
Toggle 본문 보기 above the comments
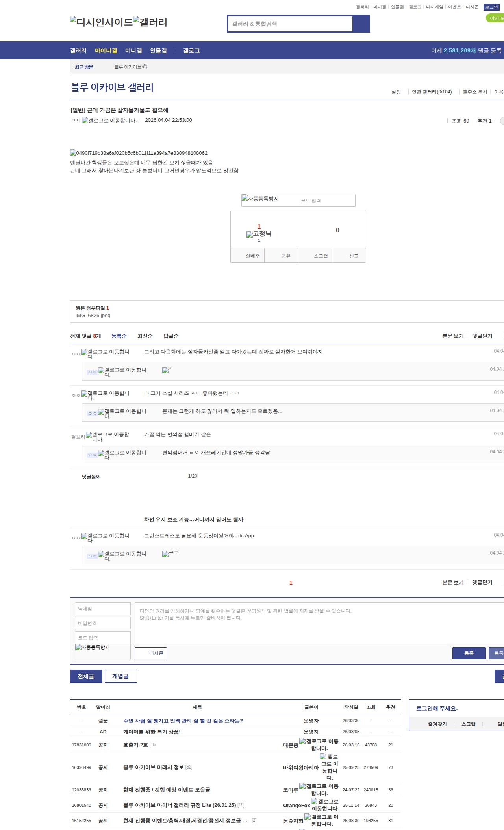453,336
